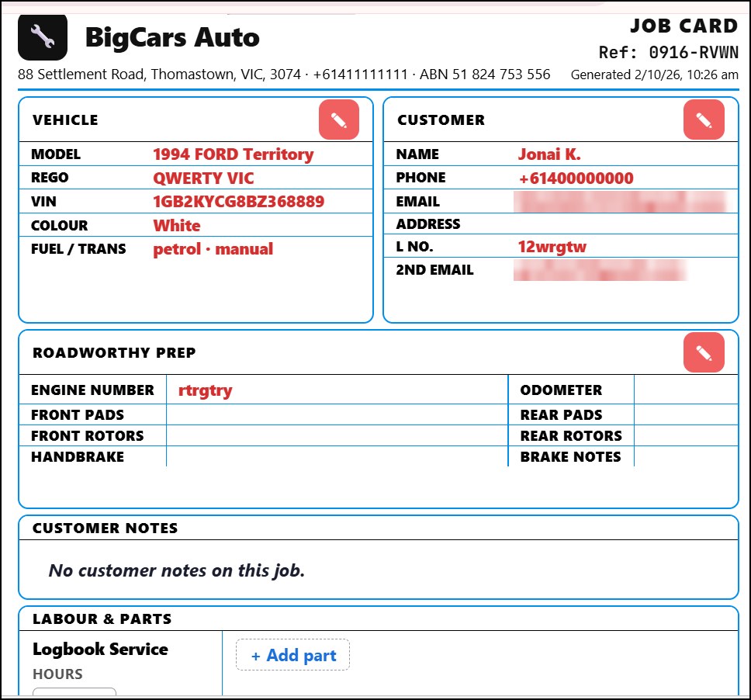Viewport: 751px width, 700px height.
Task: Click the empty Front Pads field
Action: click(337, 414)
